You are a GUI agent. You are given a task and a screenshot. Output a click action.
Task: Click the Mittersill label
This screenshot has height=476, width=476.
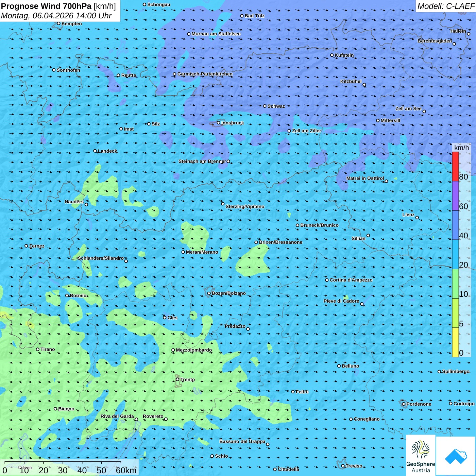390,120
